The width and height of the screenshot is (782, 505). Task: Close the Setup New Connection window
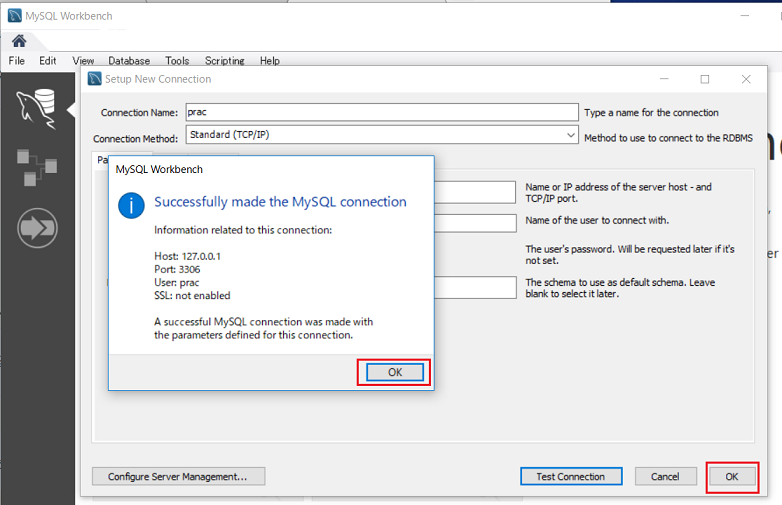click(746, 79)
